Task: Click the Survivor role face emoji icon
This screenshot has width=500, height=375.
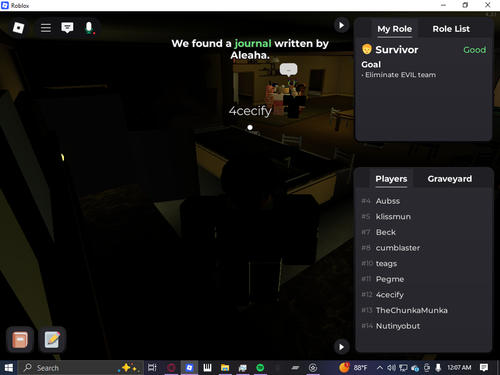Action: 366,50
